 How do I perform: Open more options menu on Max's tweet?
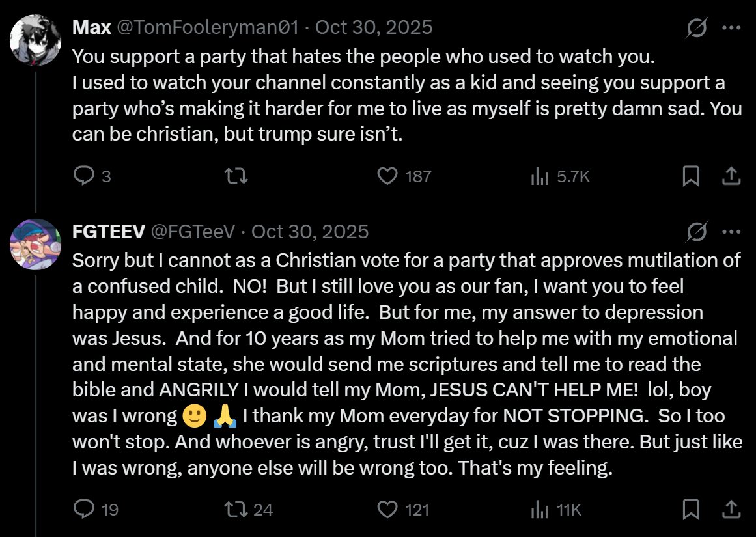(731, 28)
